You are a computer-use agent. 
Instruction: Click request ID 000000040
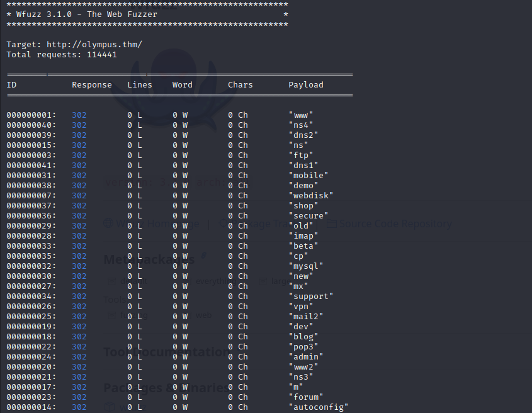pyautogui.click(x=31, y=125)
